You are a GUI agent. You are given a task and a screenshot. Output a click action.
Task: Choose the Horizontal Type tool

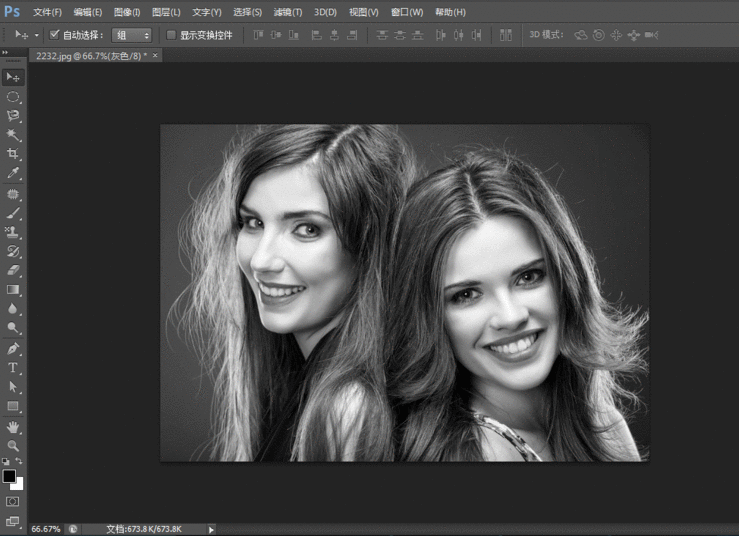(x=13, y=368)
